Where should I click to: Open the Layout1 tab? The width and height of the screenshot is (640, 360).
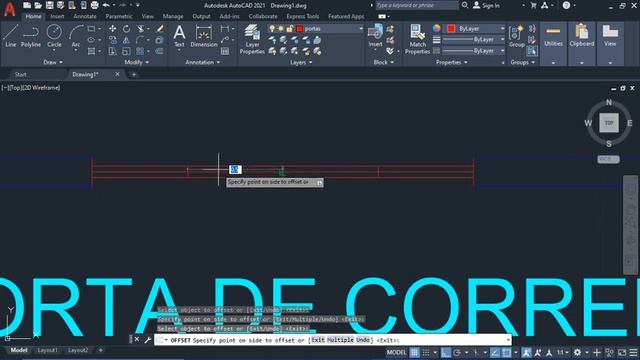[47, 350]
